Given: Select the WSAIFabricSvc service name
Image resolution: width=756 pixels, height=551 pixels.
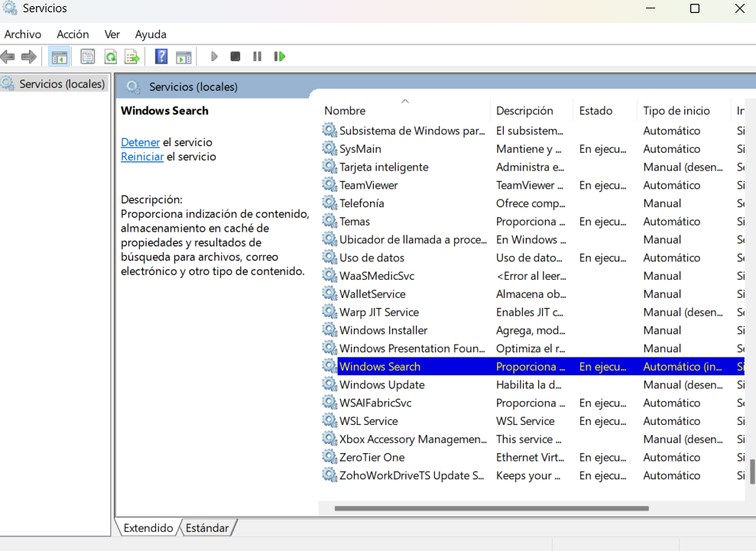Looking at the screenshot, I should coord(375,403).
